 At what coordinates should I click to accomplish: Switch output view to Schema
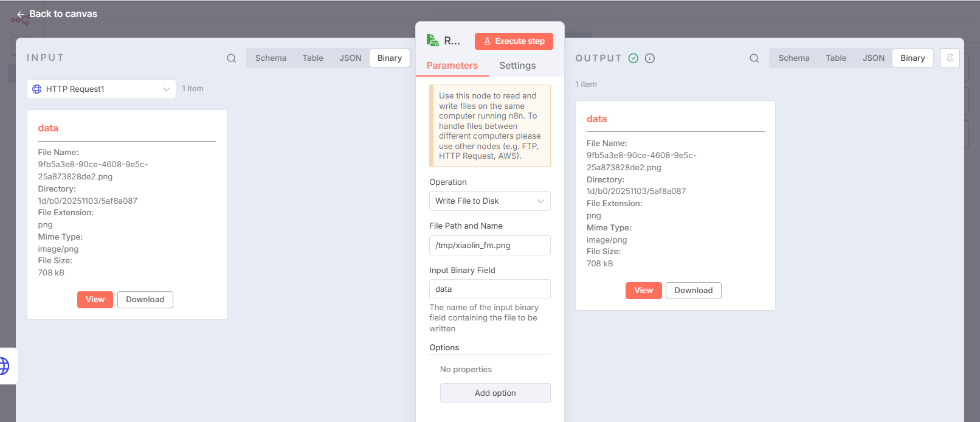pyautogui.click(x=794, y=58)
